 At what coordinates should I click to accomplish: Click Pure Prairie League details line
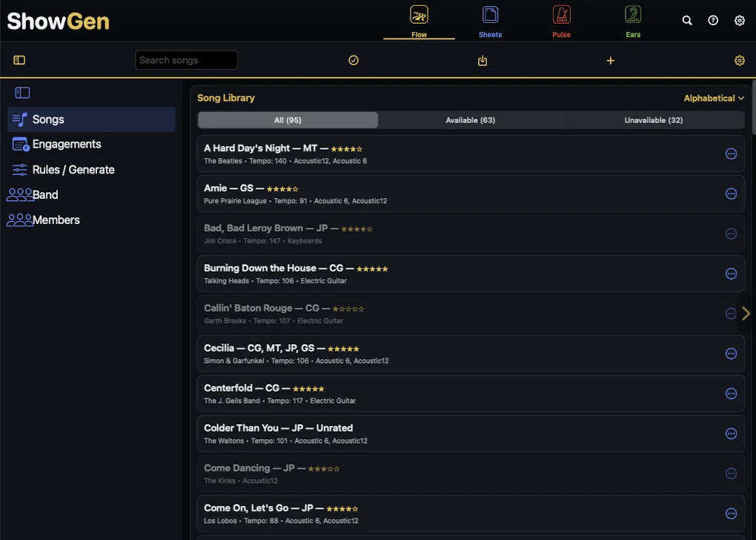pyautogui.click(x=296, y=201)
